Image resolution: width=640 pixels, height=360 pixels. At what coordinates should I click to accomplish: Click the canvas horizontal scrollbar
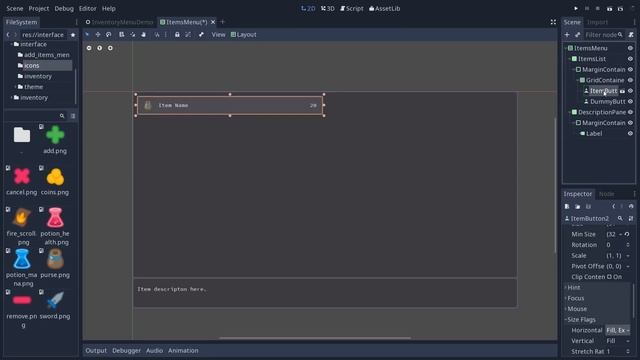point(315,338)
